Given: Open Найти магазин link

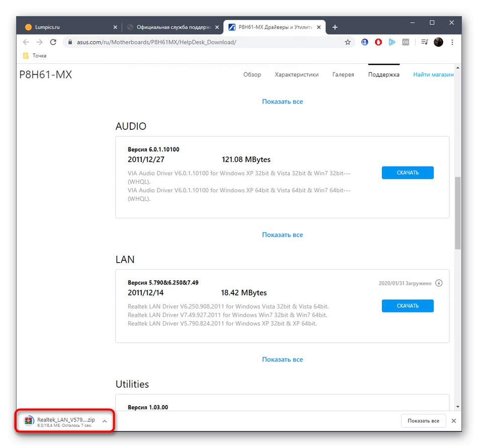Looking at the screenshot, I should point(433,74).
